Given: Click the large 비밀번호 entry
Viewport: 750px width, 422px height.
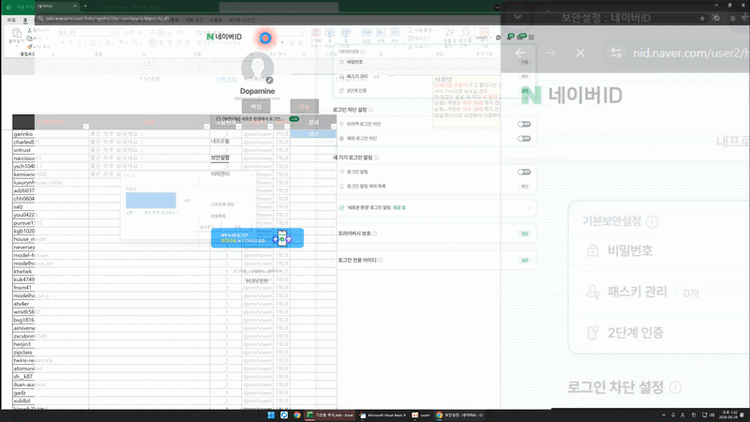Looking at the screenshot, I should point(629,250).
